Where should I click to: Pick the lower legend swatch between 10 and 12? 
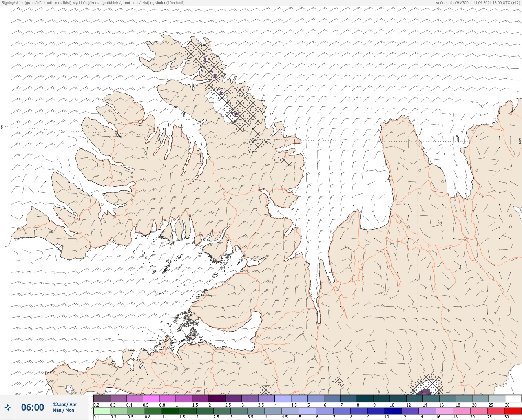point(393,411)
